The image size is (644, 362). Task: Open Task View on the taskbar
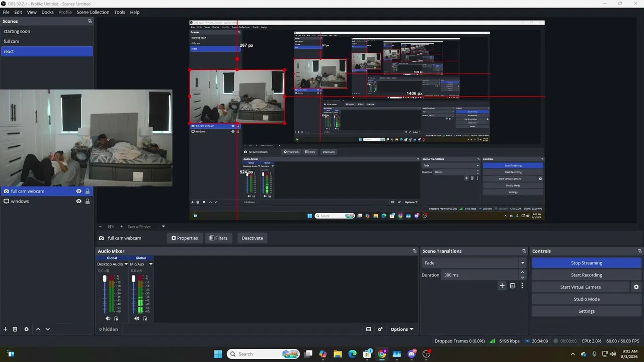[308, 354]
